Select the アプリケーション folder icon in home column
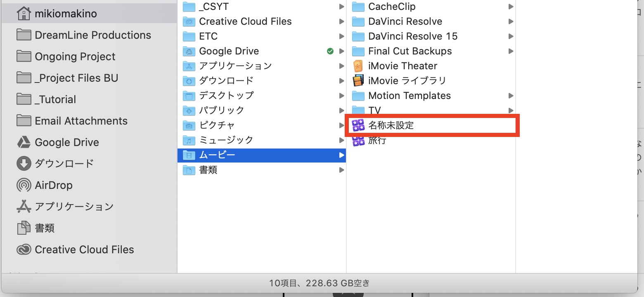This screenshot has width=644, height=297. 189,66
